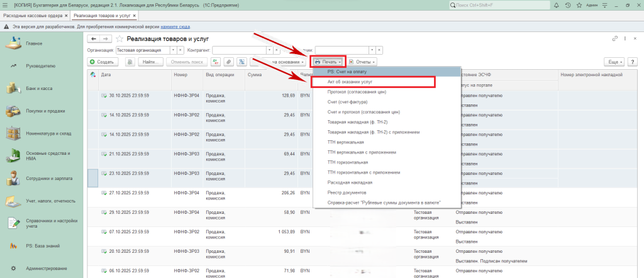Viewport: 644px width, 278px height.
Task: Click the back navigation arrow
Action: pos(94,39)
